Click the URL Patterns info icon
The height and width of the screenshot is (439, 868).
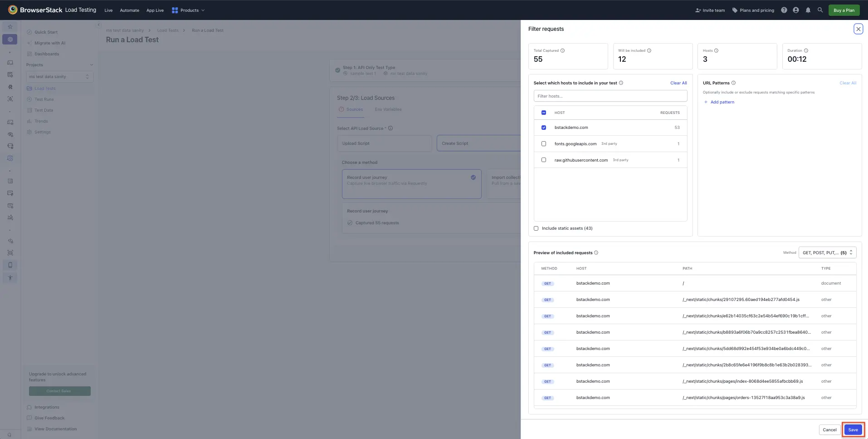[733, 83]
